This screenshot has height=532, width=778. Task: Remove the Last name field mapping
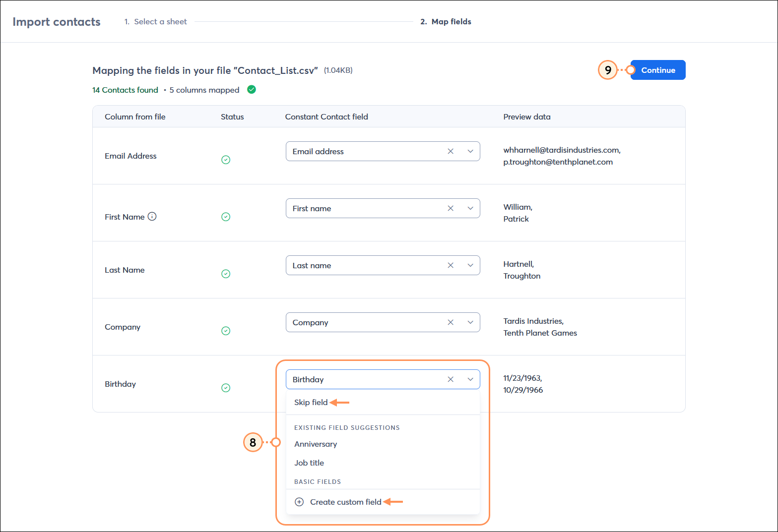(x=451, y=265)
